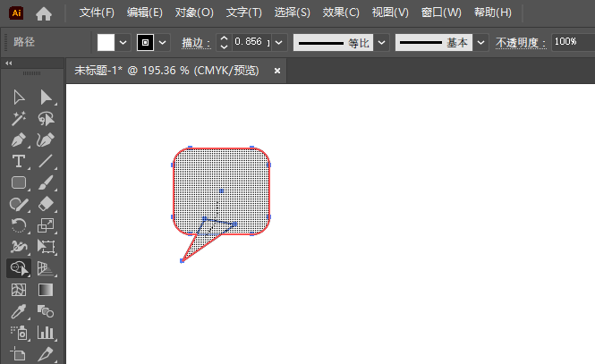The image size is (595, 364).
Task: Select the Shaper tool
Action: pyautogui.click(x=18, y=205)
